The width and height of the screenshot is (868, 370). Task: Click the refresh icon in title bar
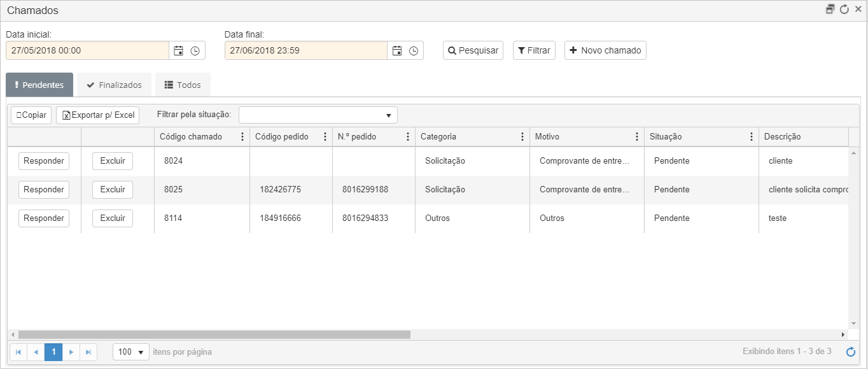click(844, 10)
